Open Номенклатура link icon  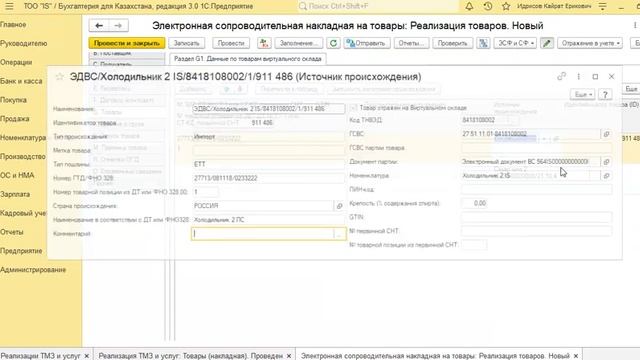(x=606, y=176)
